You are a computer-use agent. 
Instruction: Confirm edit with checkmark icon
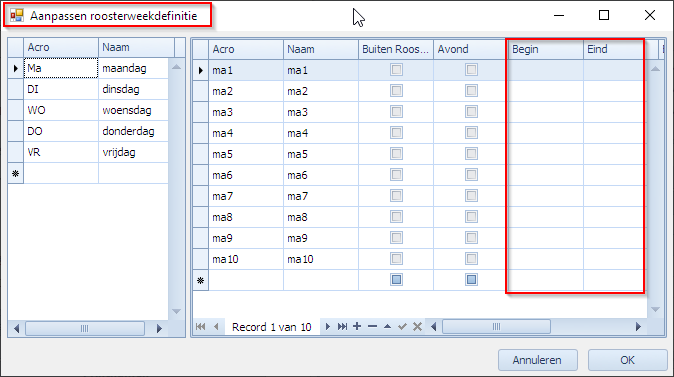[402, 327]
